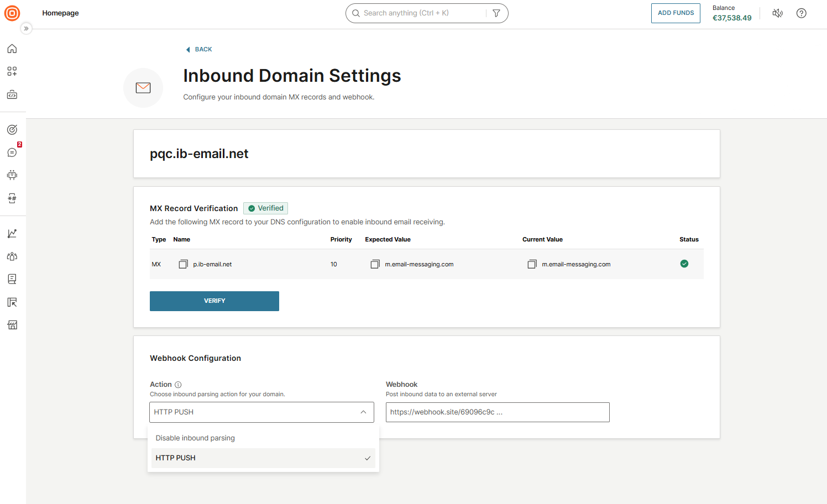Open the people audience icon
Screen dimensions: 827x504
[12, 256]
